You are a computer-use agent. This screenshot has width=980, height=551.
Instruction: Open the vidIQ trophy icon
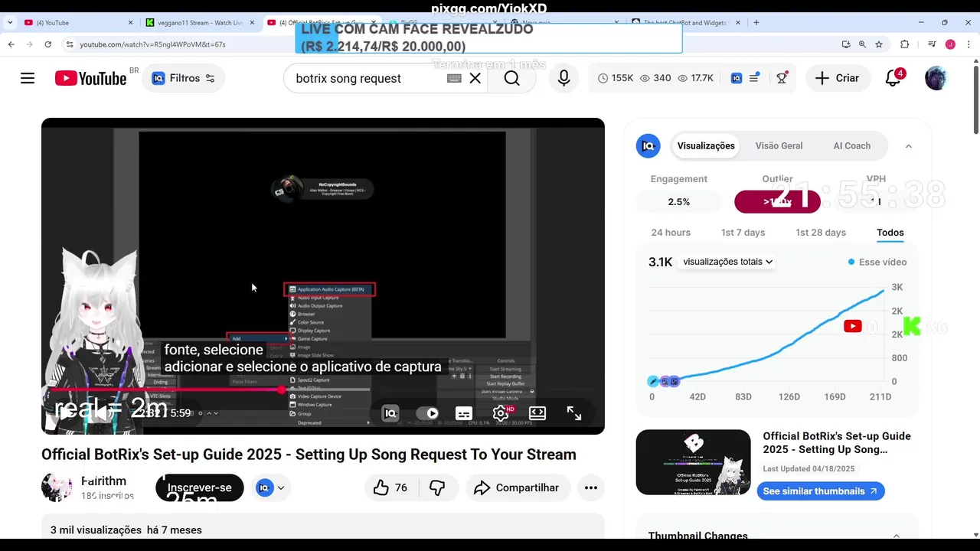[x=782, y=78]
